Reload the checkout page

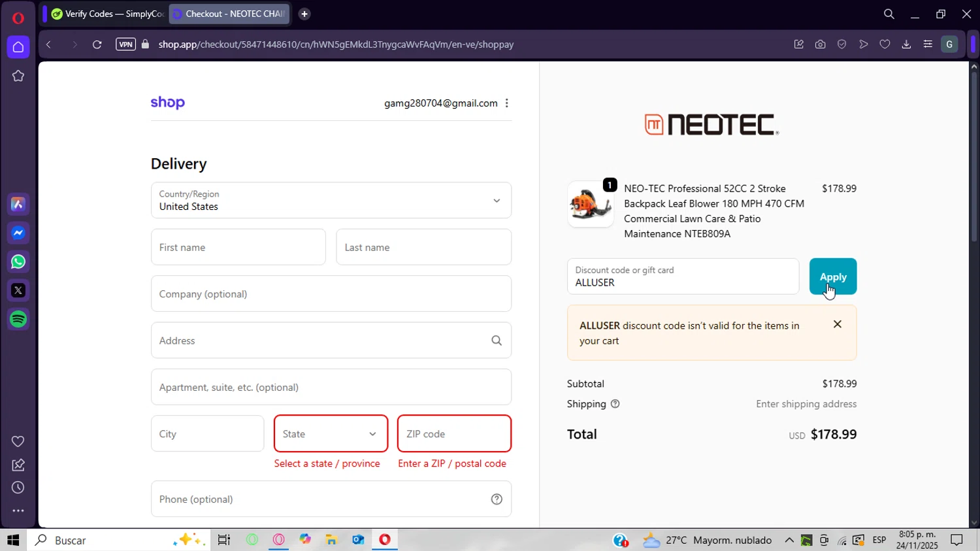tap(97, 44)
